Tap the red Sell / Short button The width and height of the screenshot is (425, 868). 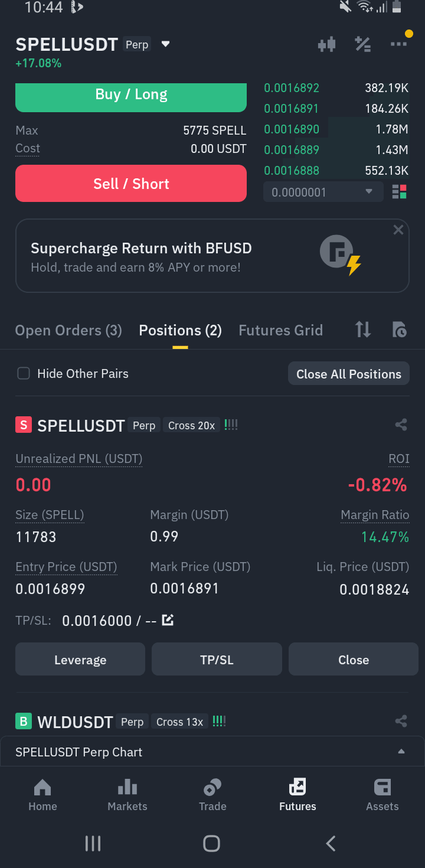click(x=131, y=184)
